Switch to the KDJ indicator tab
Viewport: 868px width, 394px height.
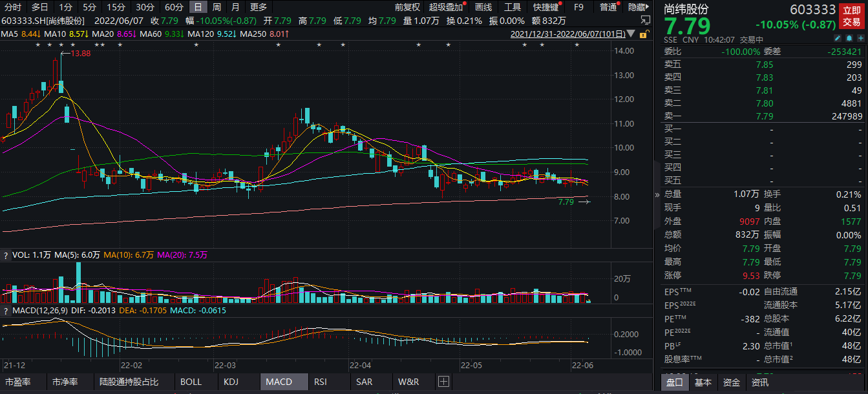coord(231,382)
